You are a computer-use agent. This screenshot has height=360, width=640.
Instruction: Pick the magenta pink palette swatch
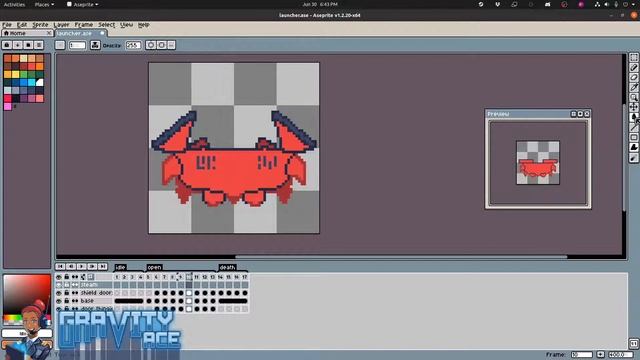point(8,107)
